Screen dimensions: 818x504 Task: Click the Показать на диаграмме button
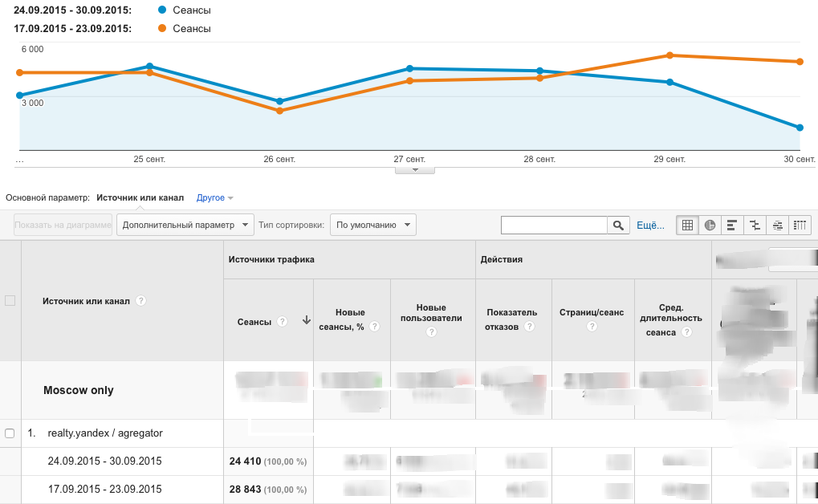63,225
